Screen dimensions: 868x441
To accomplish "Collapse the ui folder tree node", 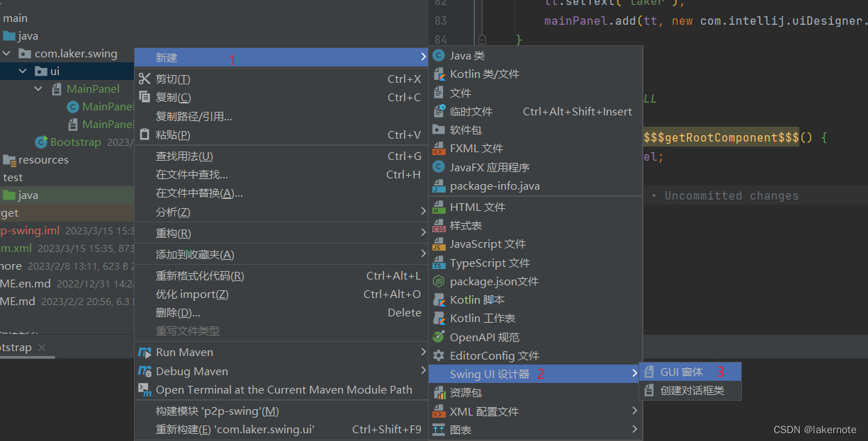I will (23, 71).
